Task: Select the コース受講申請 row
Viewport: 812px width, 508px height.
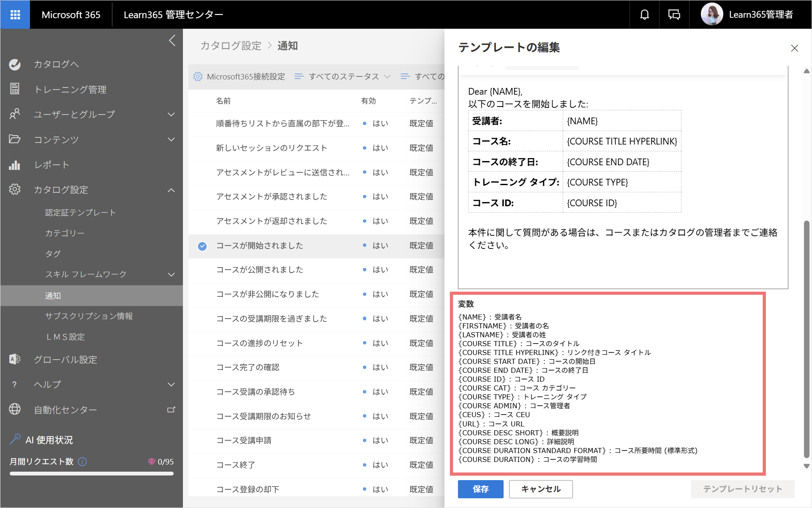Action: click(x=316, y=440)
